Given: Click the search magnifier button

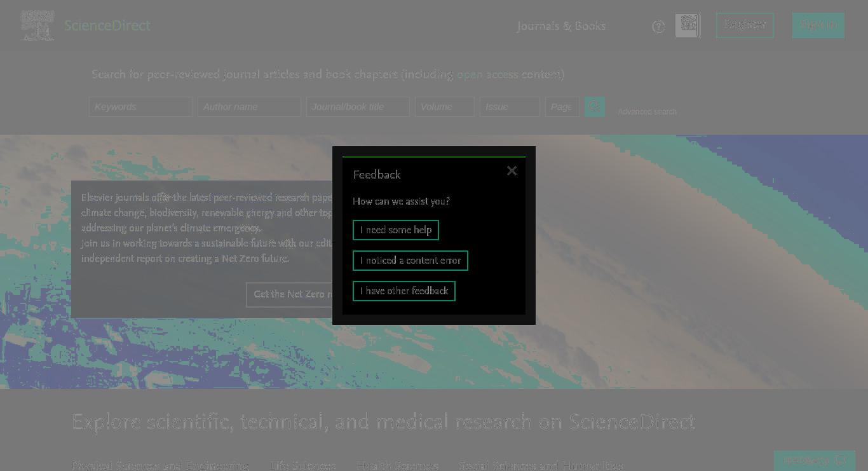Looking at the screenshot, I should [595, 106].
